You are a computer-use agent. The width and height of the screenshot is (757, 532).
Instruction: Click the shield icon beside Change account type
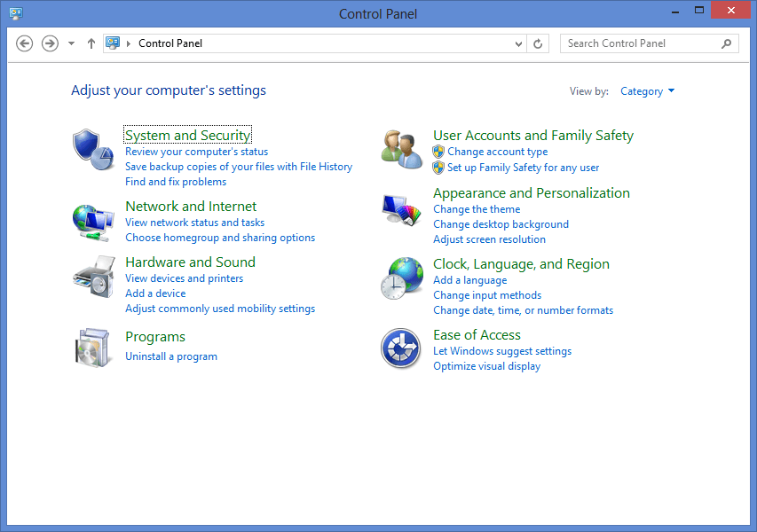438,152
